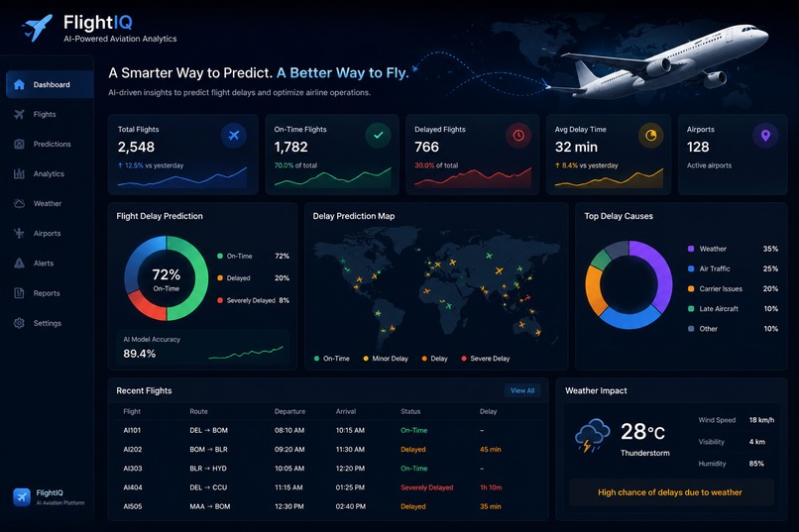The height and width of the screenshot is (532, 799).
Task: Click the high chance of delays warning
Action: [x=670, y=492]
